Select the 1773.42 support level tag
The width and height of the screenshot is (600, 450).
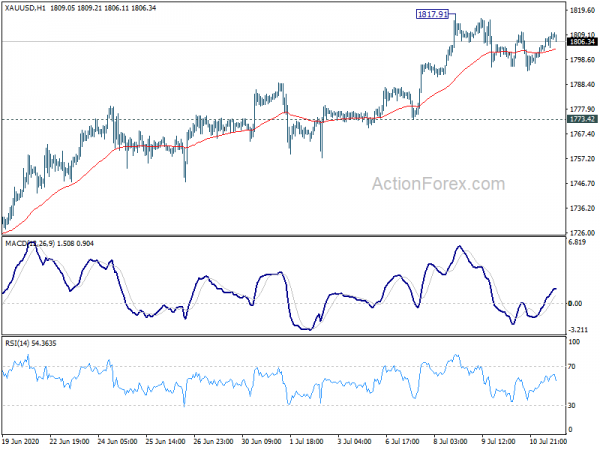581,120
